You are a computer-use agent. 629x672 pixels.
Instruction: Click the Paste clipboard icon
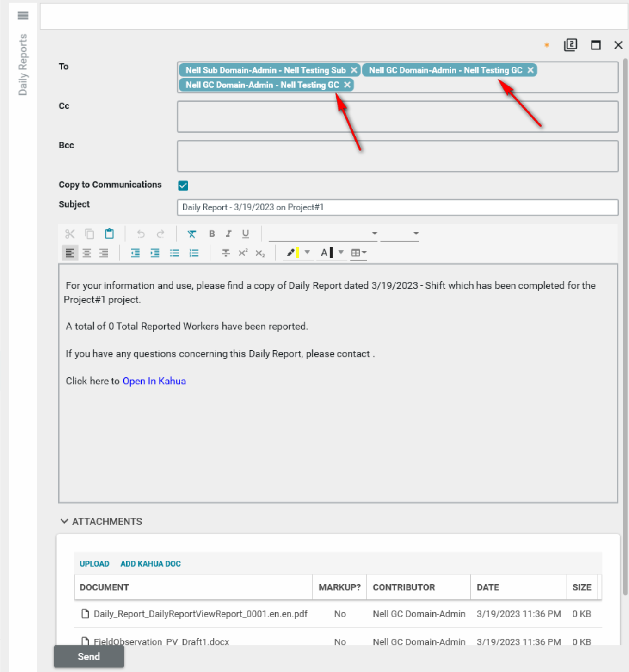pos(109,234)
